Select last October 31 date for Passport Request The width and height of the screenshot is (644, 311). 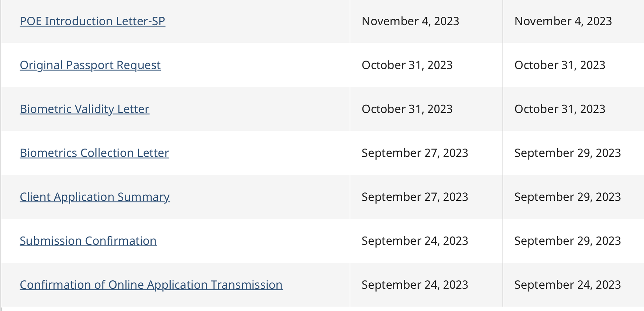click(560, 65)
